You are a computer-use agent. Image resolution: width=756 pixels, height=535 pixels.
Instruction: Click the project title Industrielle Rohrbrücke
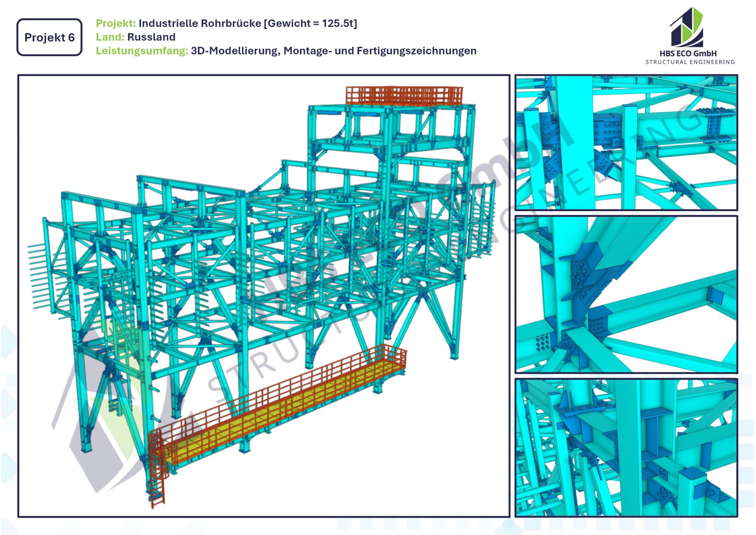[x=200, y=23]
